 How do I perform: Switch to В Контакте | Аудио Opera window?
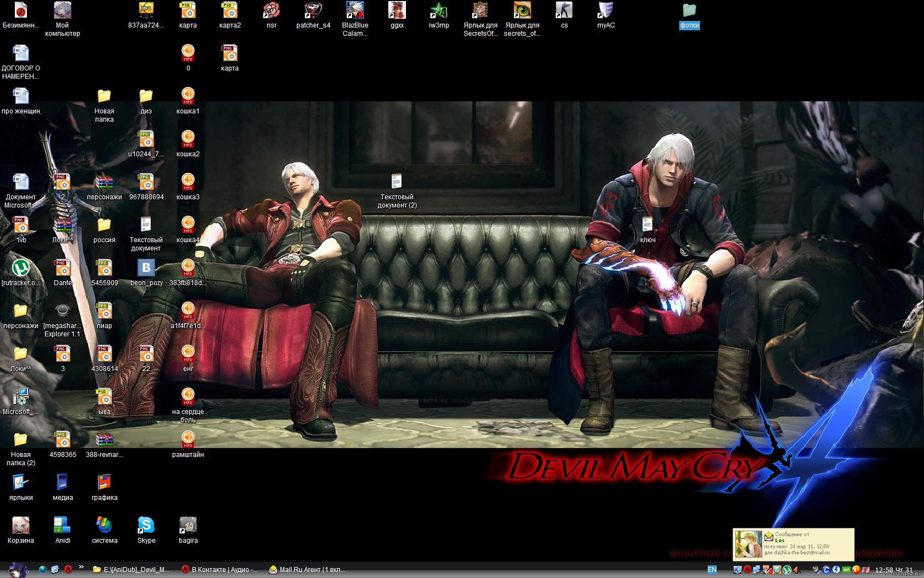[x=221, y=570]
